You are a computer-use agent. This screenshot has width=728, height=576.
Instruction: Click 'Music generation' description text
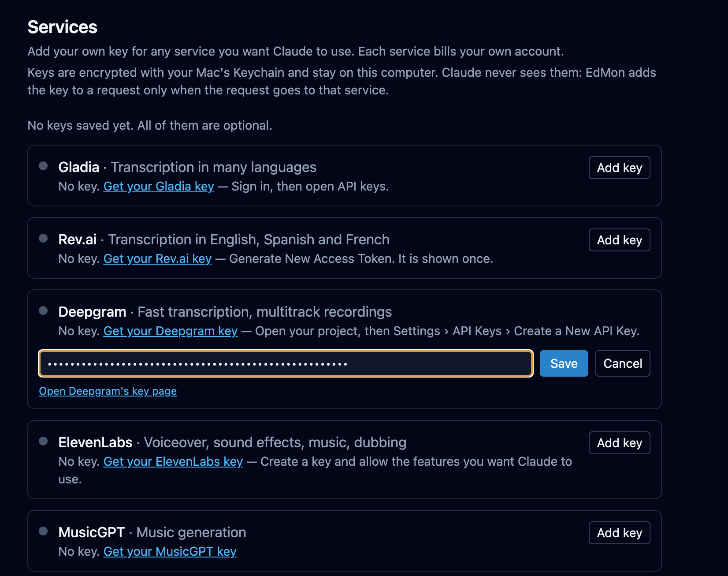click(191, 532)
